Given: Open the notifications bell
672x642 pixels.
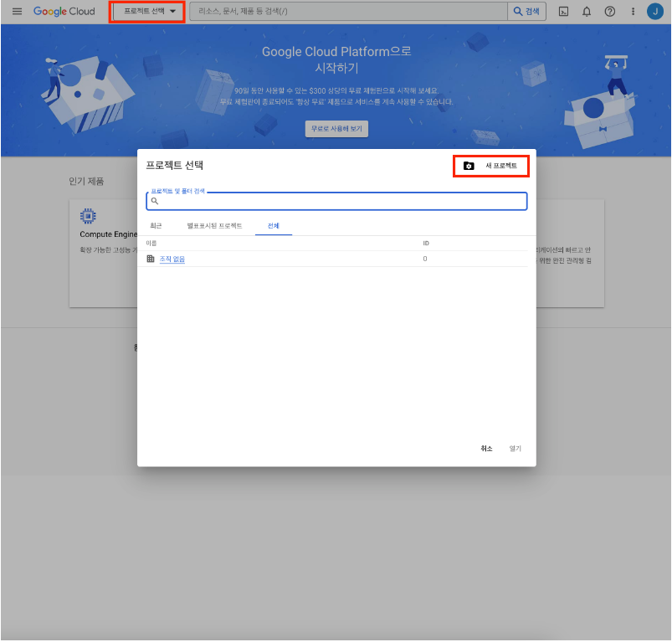Looking at the screenshot, I should (x=587, y=12).
